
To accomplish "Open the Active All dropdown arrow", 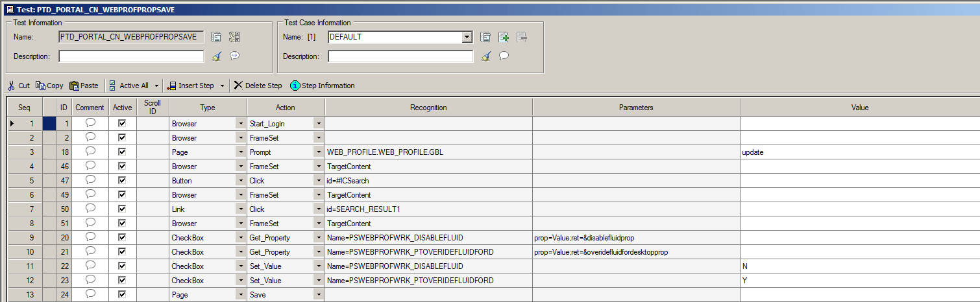I will [156, 86].
